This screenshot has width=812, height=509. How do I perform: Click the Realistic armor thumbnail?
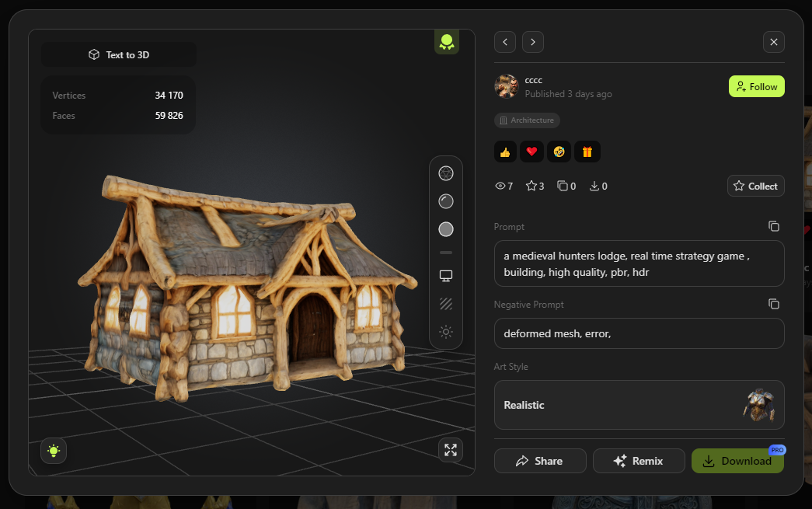pos(759,405)
